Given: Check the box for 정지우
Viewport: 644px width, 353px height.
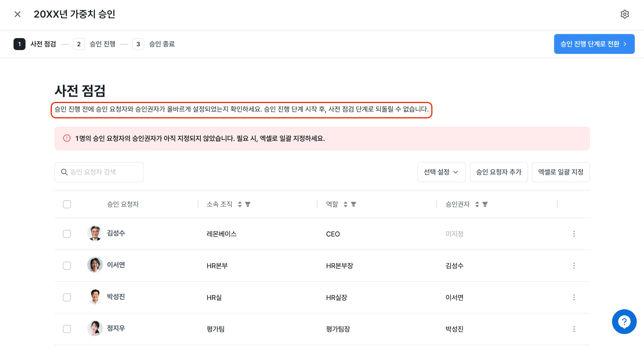Looking at the screenshot, I should pyautogui.click(x=67, y=329).
